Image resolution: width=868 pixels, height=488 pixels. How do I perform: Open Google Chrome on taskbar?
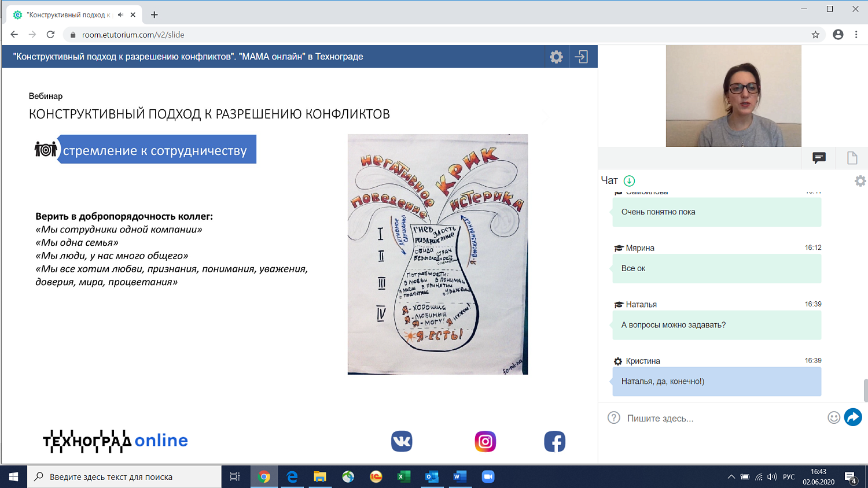pyautogui.click(x=264, y=477)
